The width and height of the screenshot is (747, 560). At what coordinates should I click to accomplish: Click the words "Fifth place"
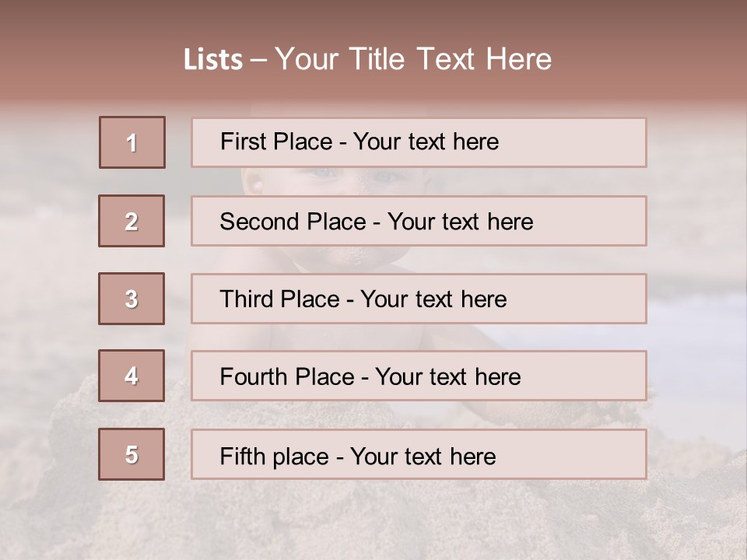[275, 456]
